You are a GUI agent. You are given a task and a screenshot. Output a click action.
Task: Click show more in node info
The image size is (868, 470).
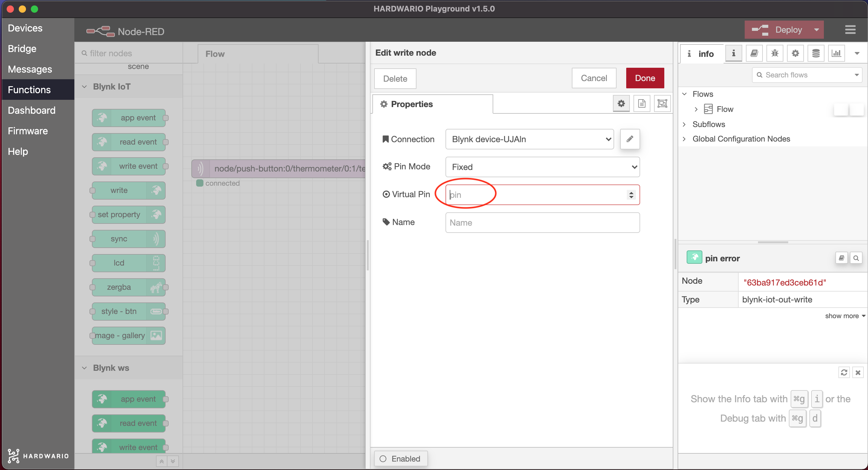(845, 316)
